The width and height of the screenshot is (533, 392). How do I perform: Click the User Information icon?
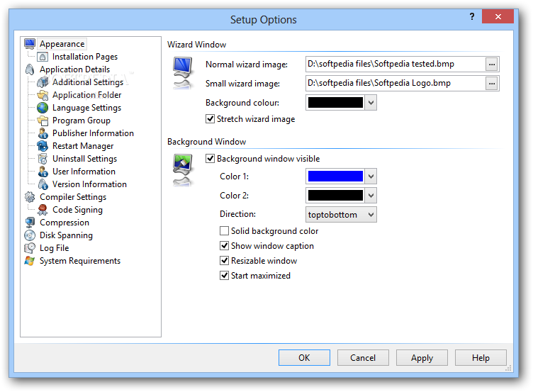tap(43, 172)
